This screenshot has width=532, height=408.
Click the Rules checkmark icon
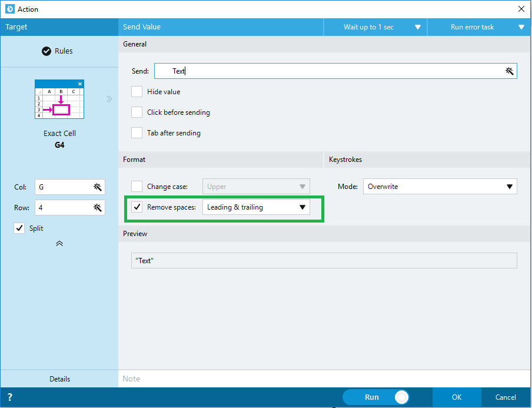pos(46,51)
